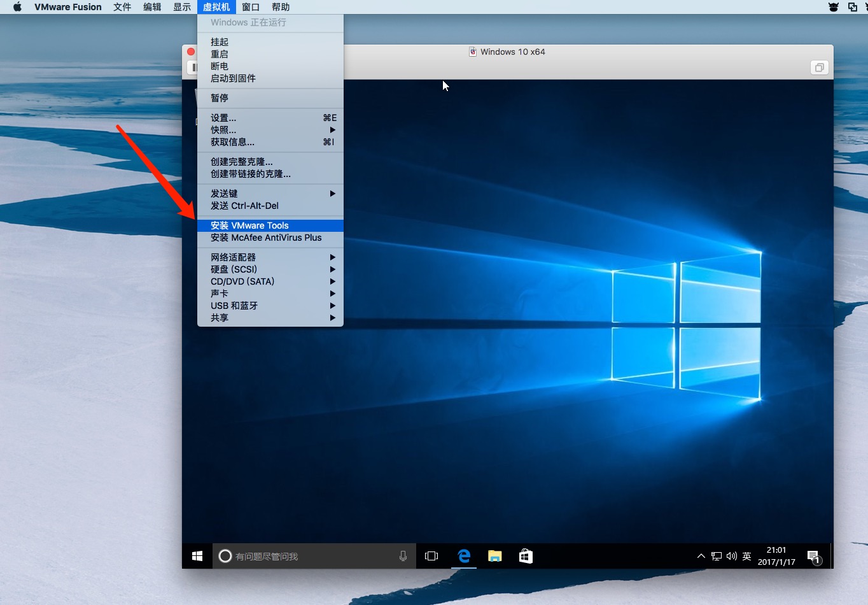Screen dimensions: 868x605
Task: Choose 挂起 to suspend the VM
Action: [270, 42]
